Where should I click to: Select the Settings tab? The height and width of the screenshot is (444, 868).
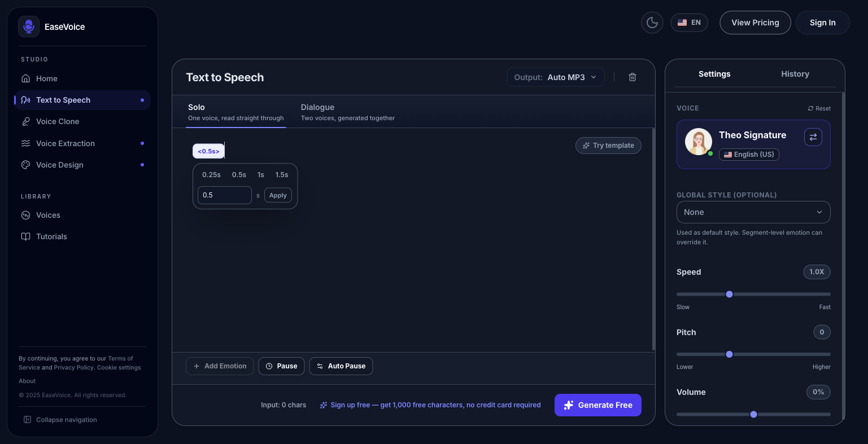[x=714, y=74]
